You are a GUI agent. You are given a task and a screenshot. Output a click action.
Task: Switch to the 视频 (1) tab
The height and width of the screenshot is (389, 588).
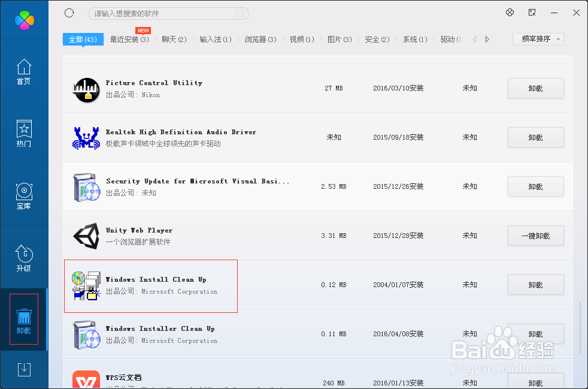pos(302,40)
